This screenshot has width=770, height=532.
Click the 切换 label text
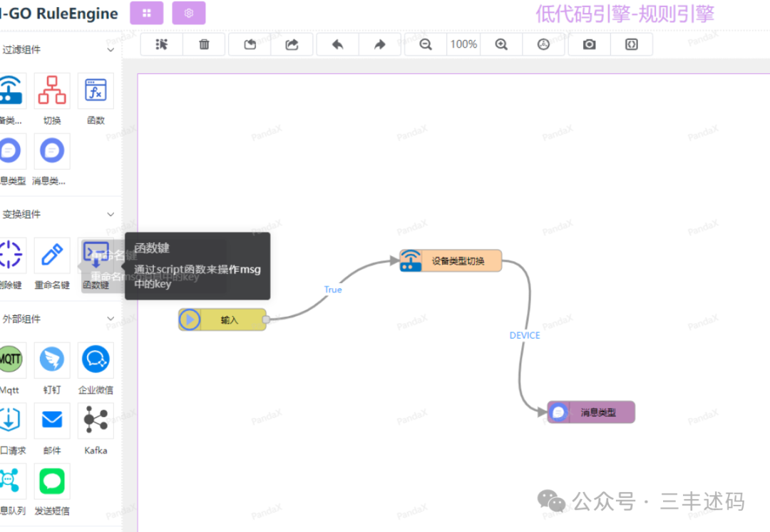pos(52,121)
